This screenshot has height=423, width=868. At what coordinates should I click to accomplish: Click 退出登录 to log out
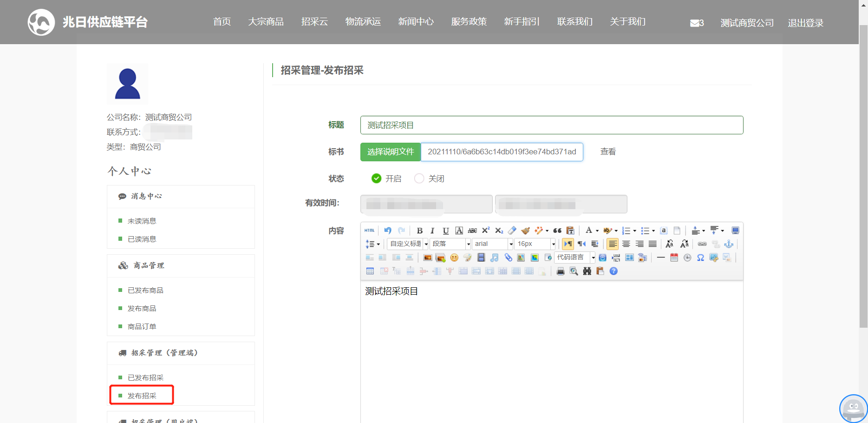[x=805, y=23]
